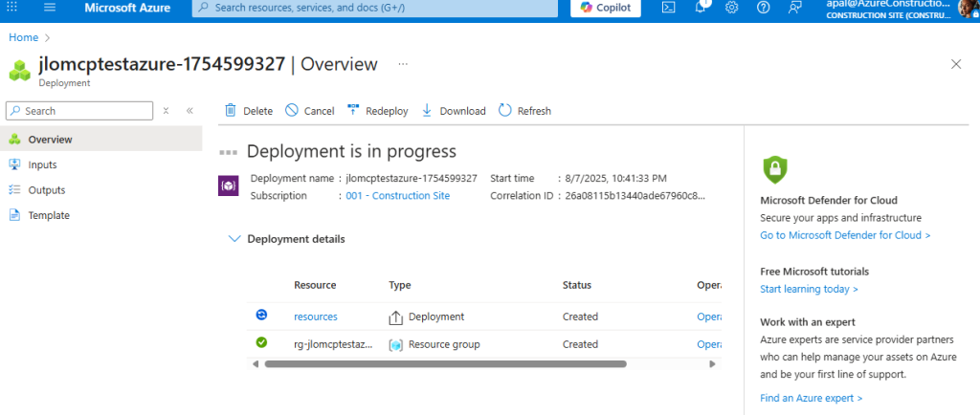Open Operation details link in resources row
The image size is (980, 415).
point(709,317)
